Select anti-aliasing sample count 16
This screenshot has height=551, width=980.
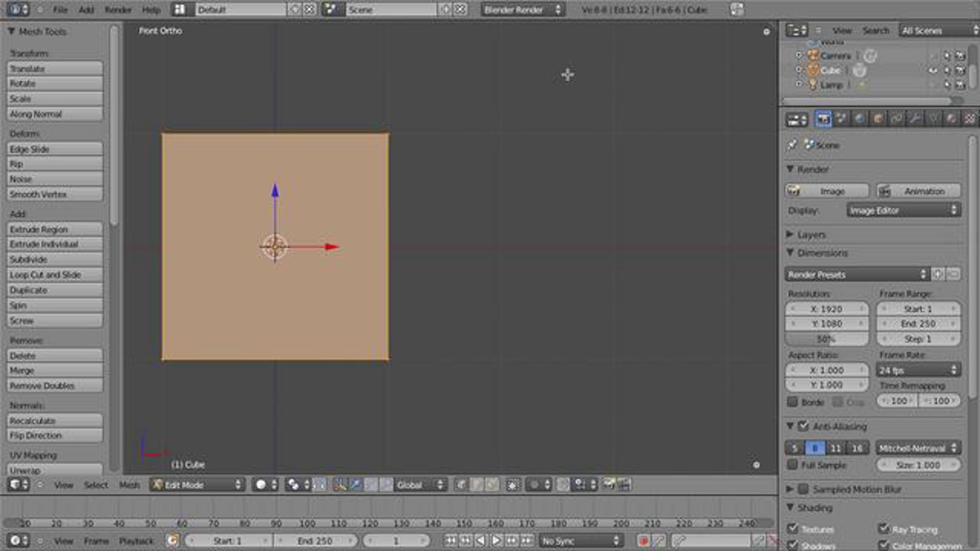pos(857,448)
